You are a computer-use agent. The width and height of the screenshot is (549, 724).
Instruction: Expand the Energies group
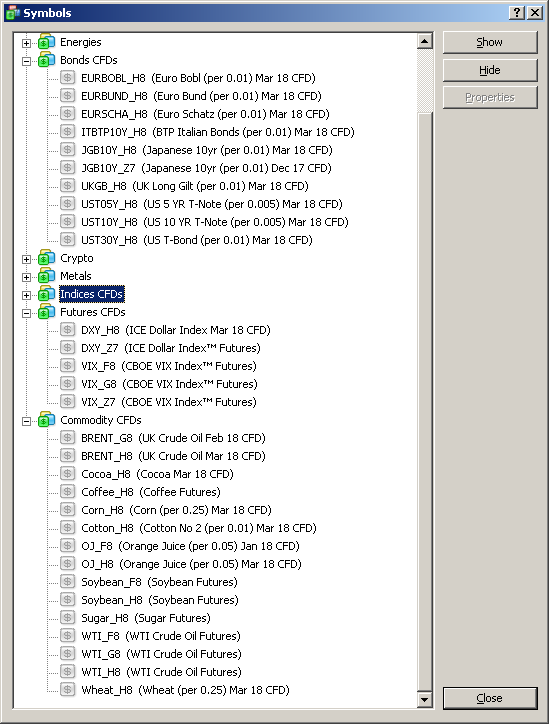(27, 43)
